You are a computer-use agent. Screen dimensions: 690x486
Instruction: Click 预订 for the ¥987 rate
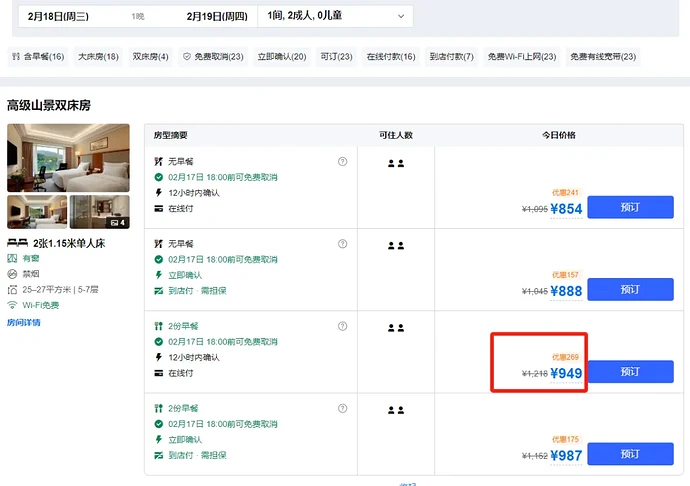630,454
